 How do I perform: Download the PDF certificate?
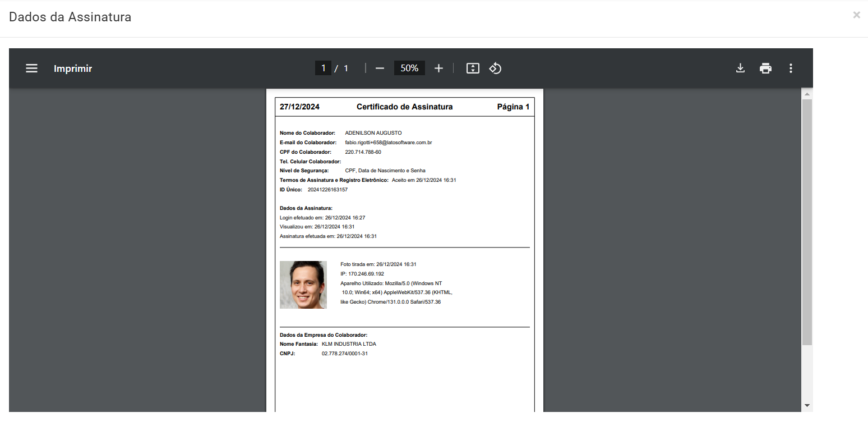tap(740, 68)
